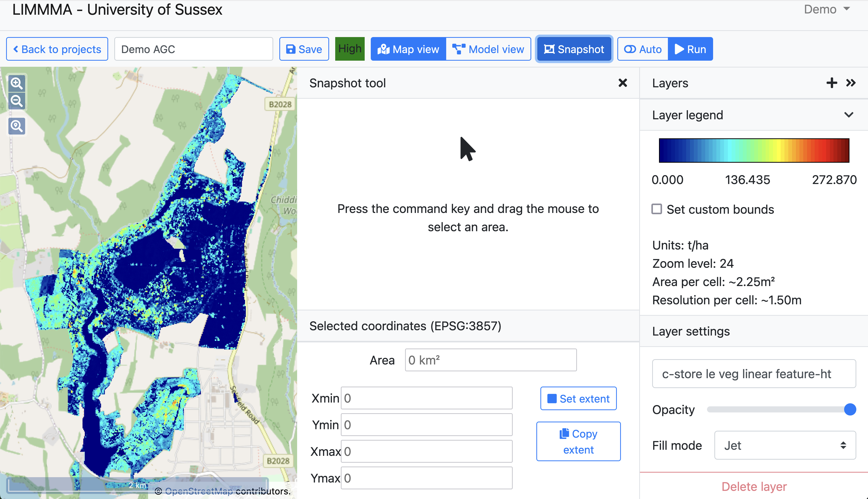Switch to Model view tab
The image size is (868, 499).
coord(488,49)
